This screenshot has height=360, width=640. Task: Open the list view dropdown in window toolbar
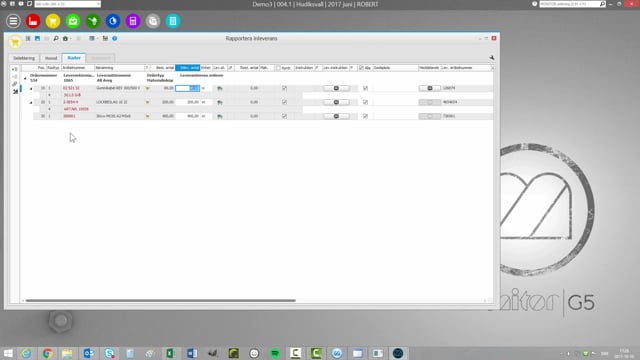97,38
